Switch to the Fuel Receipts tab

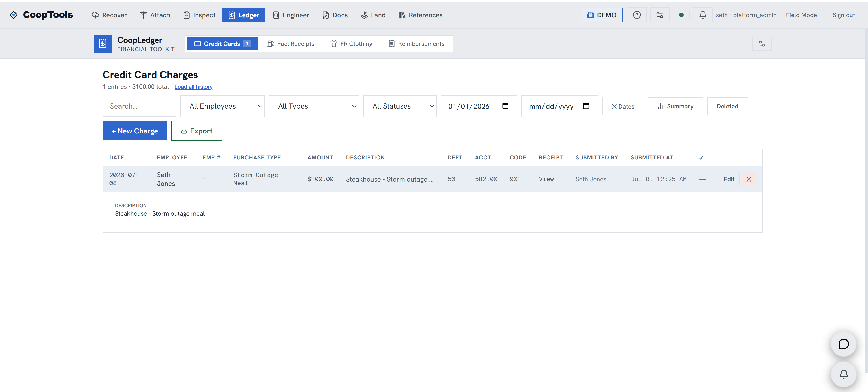(x=290, y=43)
